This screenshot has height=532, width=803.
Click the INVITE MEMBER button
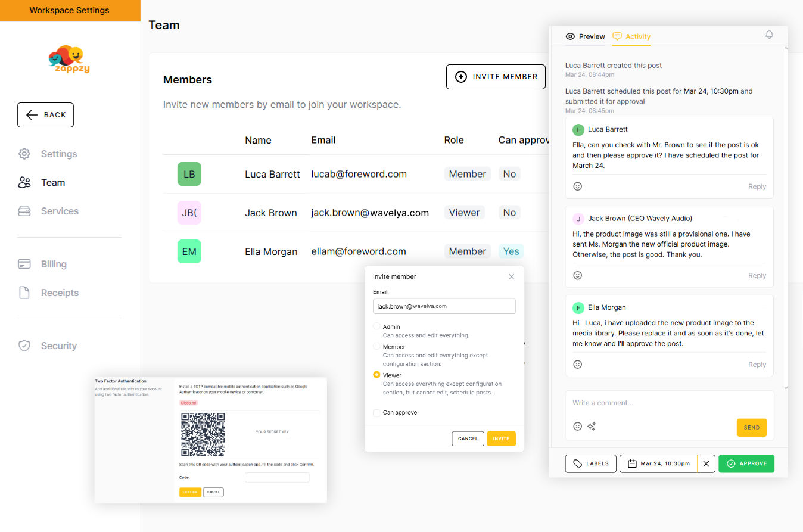click(496, 77)
